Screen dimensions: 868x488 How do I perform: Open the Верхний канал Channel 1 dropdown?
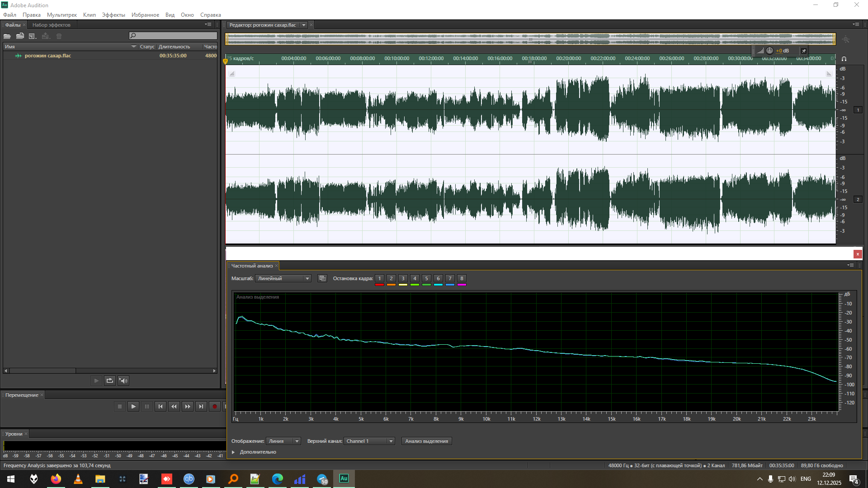369,441
